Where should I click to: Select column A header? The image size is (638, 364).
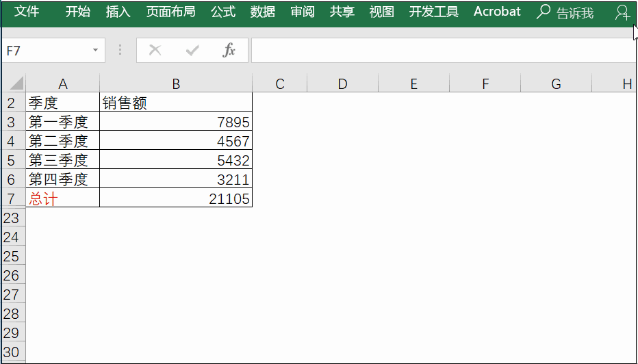pyautogui.click(x=63, y=83)
